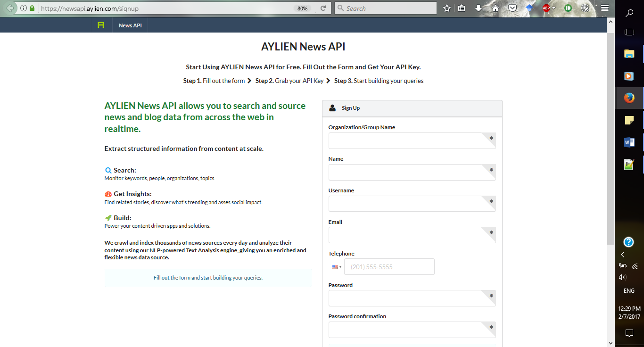Viewport: 644px width, 347px height.
Task: Open Microsoft Word from the taskbar
Action: coord(629,142)
